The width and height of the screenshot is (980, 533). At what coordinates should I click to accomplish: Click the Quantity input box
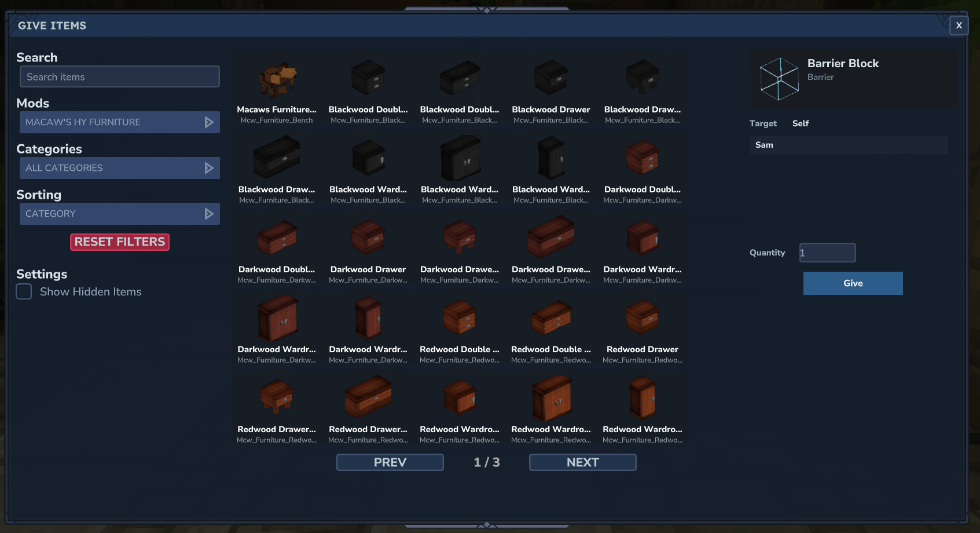click(827, 253)
